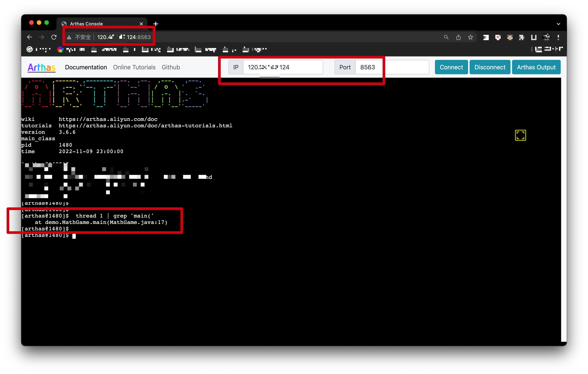Open the Documentation menu item
The width and height of the screenshot is (588, 374).
tap(86, 67)
